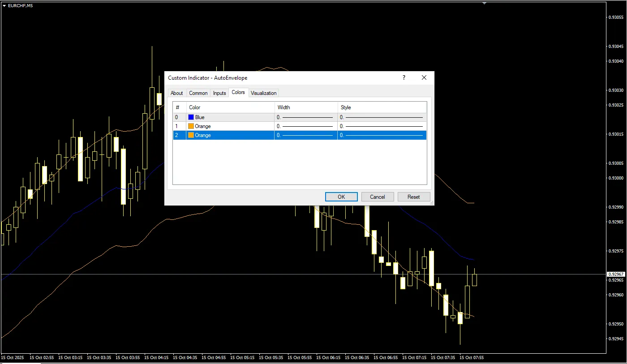
Task: Confirm settings with the OK button
Action: click(341, 197)
